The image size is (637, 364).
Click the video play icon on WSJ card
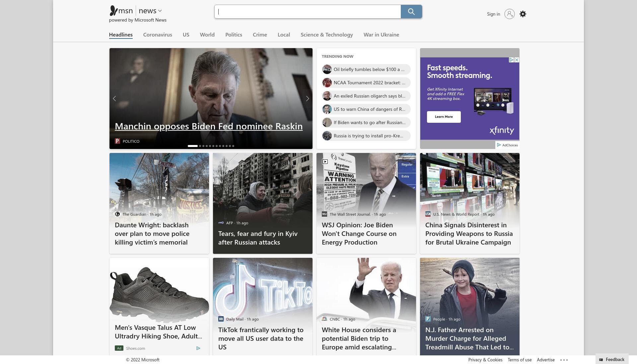(x=325, y=162)
